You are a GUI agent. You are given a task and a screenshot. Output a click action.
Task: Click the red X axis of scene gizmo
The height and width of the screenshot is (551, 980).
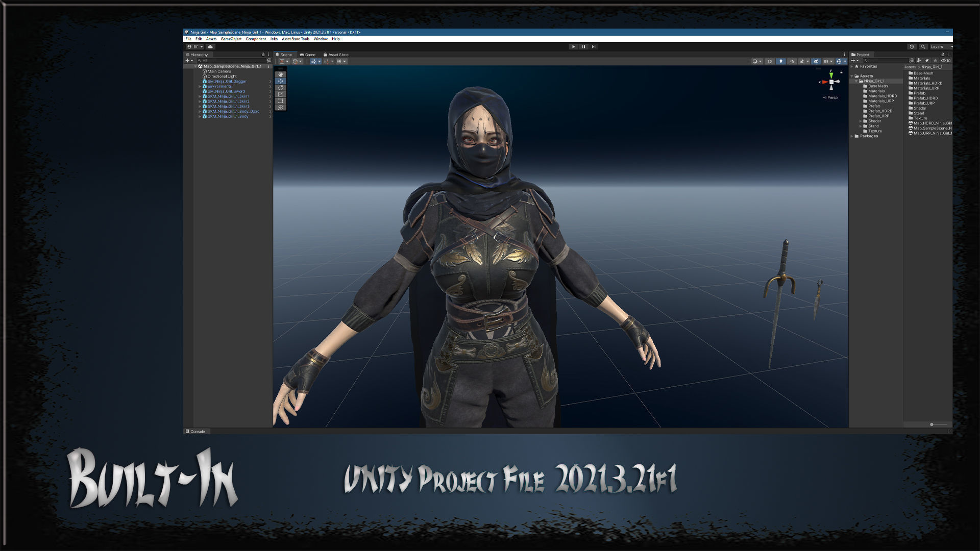point(824,82)
